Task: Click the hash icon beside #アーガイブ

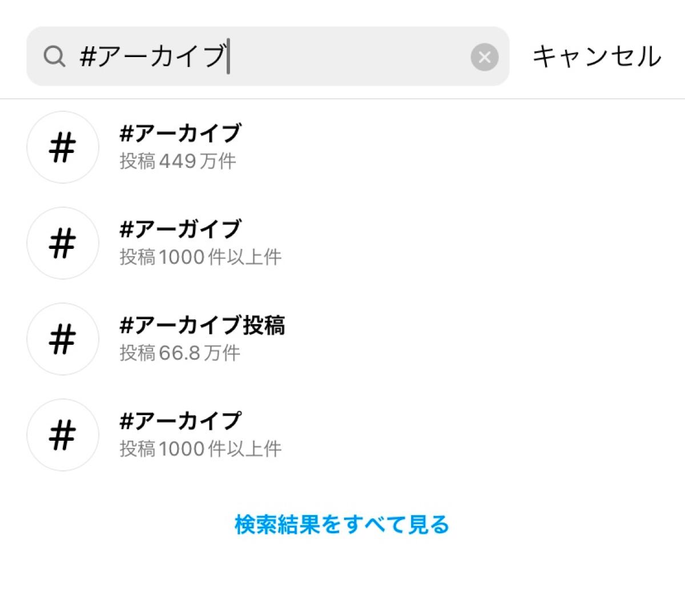Action: (63, 243)
